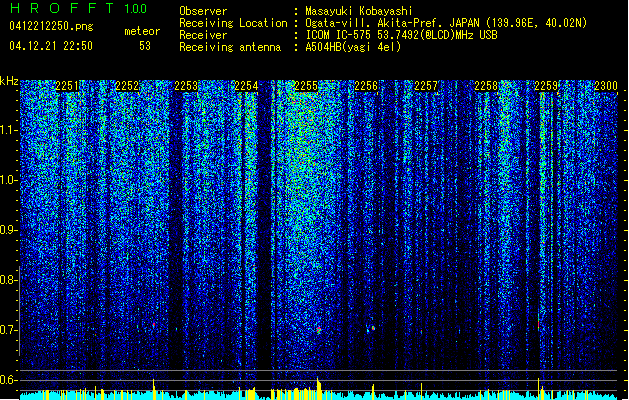Click the Receiver field label
The width and height of the screenshot is (629, 400).
[x=203, y=35]
